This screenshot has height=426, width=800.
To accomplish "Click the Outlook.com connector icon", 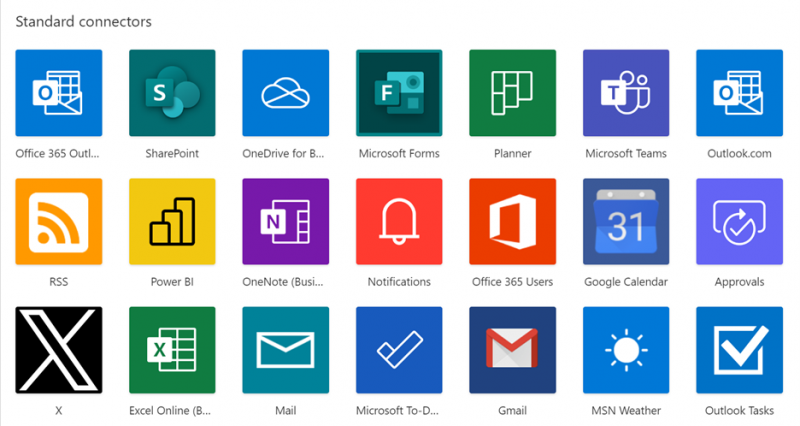I will tap(739, 93).
